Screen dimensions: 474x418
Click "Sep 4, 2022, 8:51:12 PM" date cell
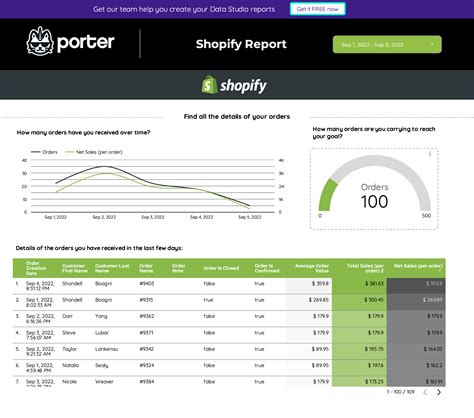coord(40,286)
